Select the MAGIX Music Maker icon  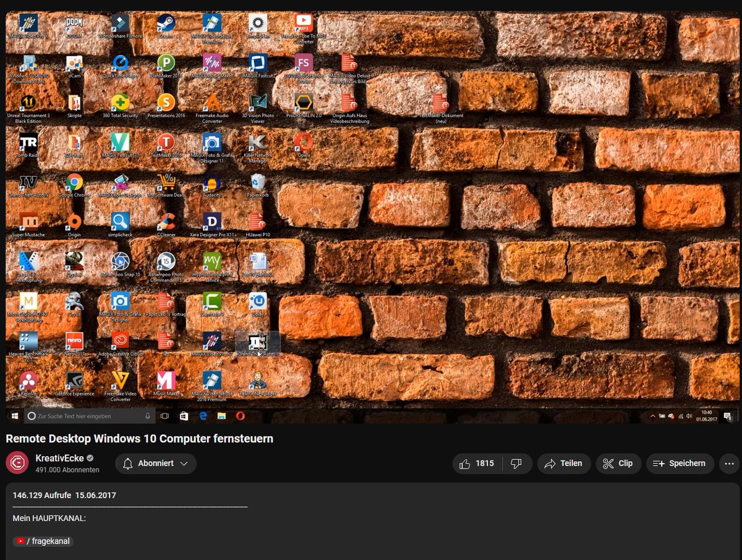[211, 66]
